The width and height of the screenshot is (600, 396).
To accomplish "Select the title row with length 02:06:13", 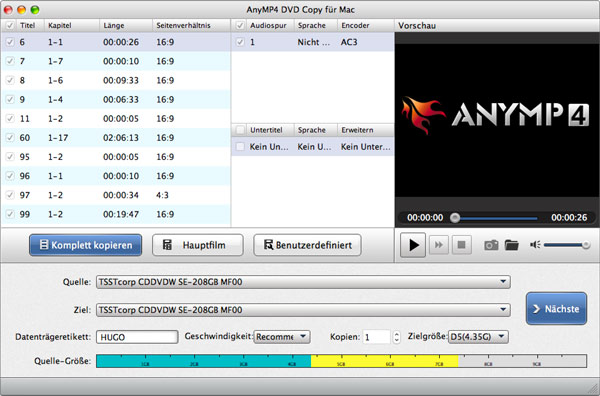I will point(116,137).
